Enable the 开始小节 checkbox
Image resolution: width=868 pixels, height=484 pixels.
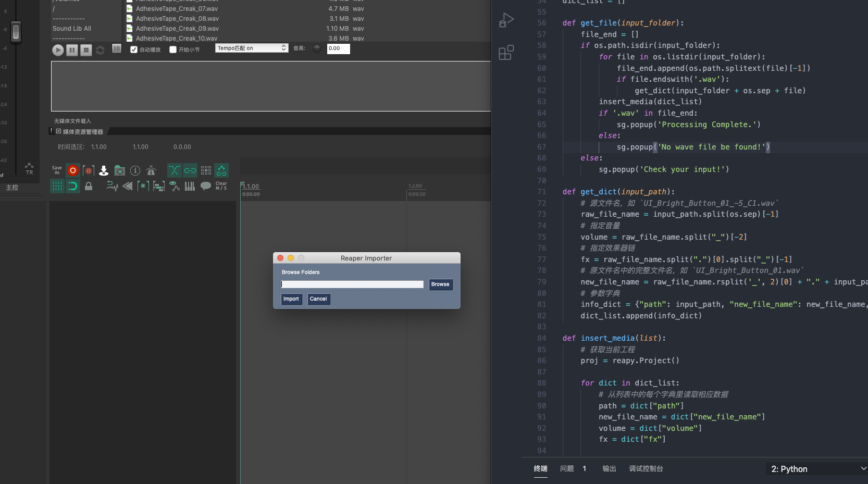(x=173, y=49)
